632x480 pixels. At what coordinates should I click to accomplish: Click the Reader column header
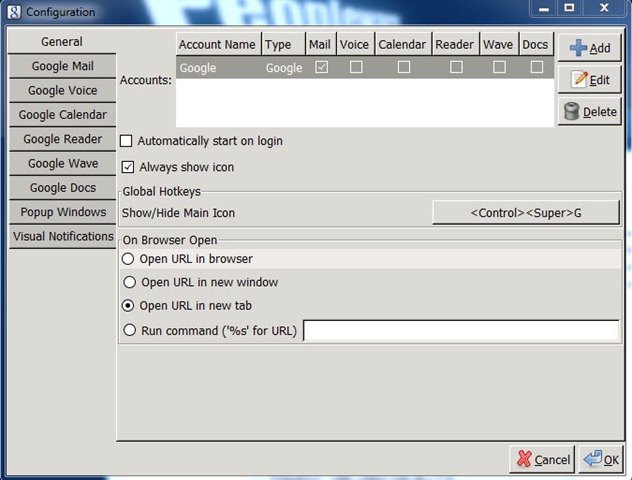tap(455, 44)
